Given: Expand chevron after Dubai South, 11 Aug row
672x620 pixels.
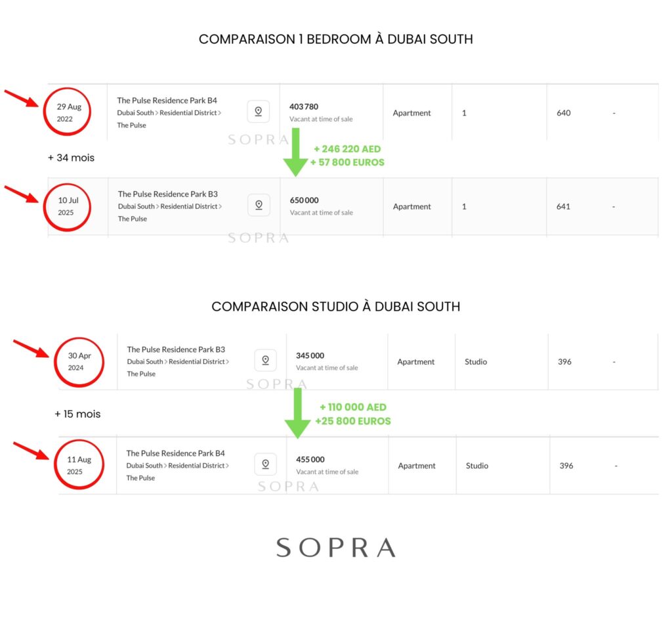Looking at the screenshot, I should coord(165,466).
